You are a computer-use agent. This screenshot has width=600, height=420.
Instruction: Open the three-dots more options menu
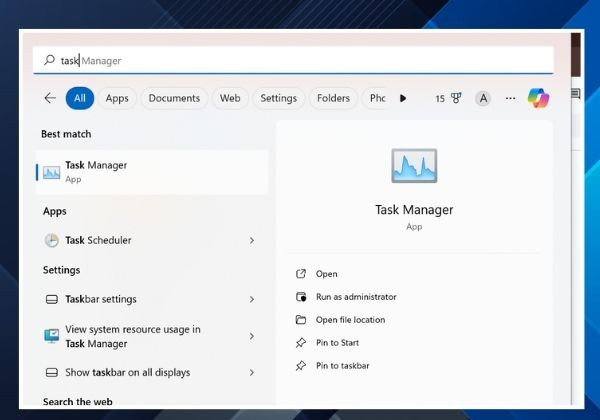(x=510, y=98)
